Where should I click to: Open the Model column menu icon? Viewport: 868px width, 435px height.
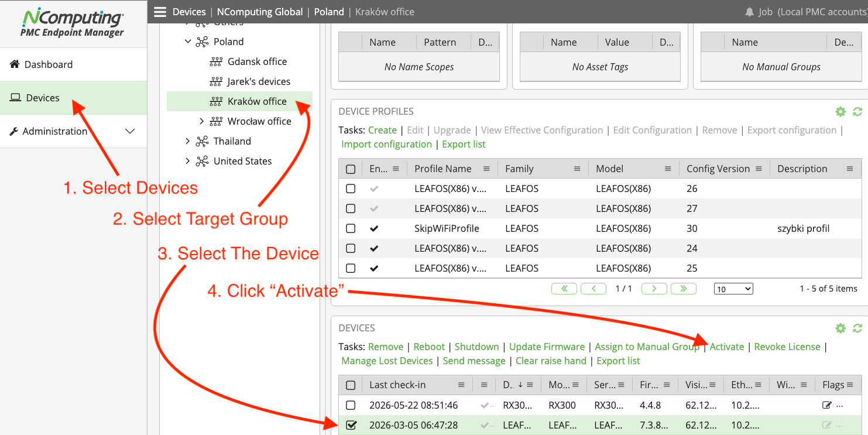coord(668,169)
